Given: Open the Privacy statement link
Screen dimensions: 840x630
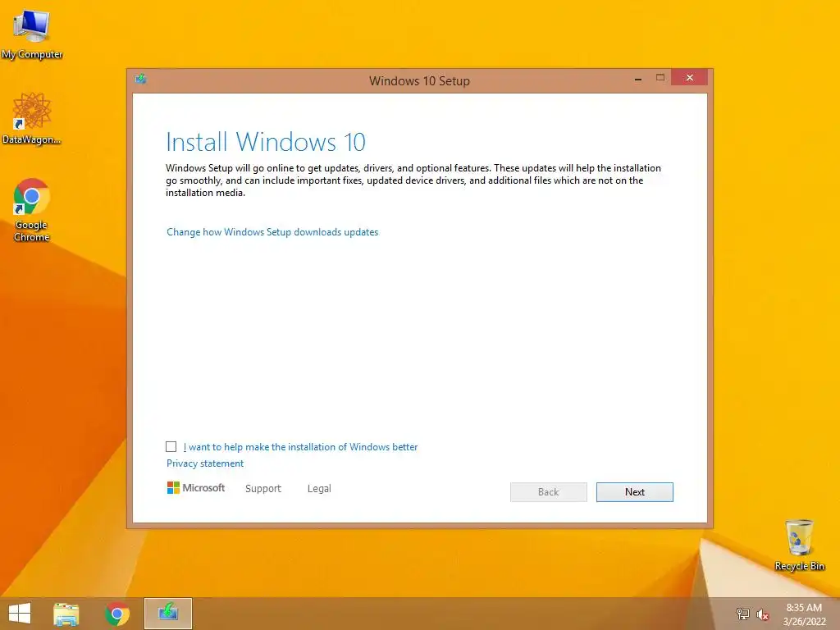Looking at the screenshot, I should 204,463.
